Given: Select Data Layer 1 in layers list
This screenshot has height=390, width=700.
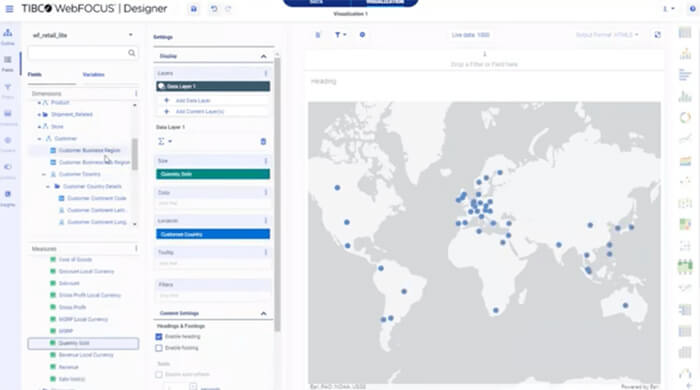Looking at the screenshot, I should coord(213,86).
